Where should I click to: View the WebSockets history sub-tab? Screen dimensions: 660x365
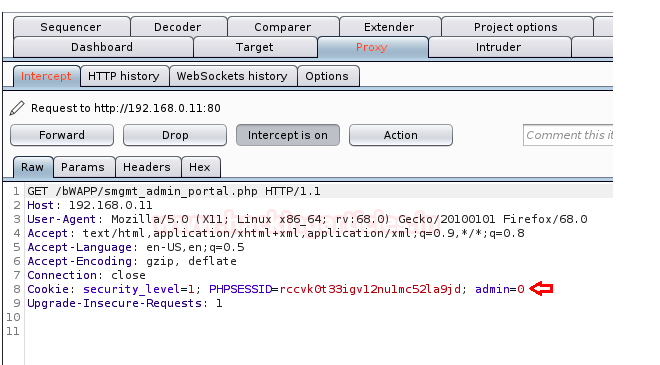point(232,76)
